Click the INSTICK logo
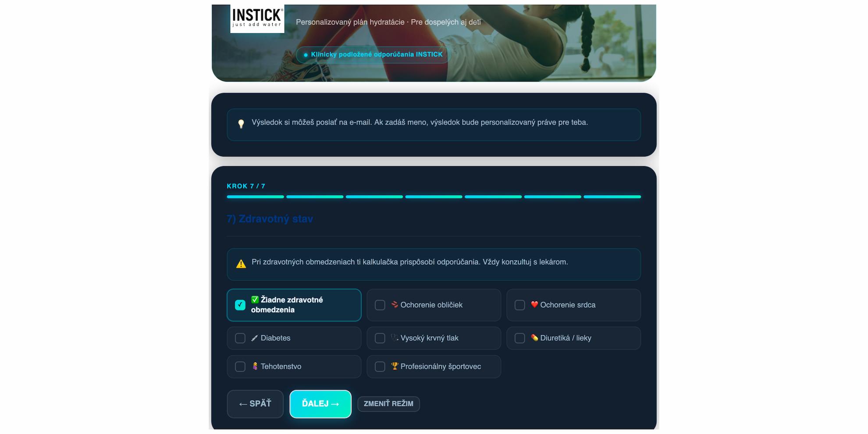868x434 pixels. tap(257, 18)
